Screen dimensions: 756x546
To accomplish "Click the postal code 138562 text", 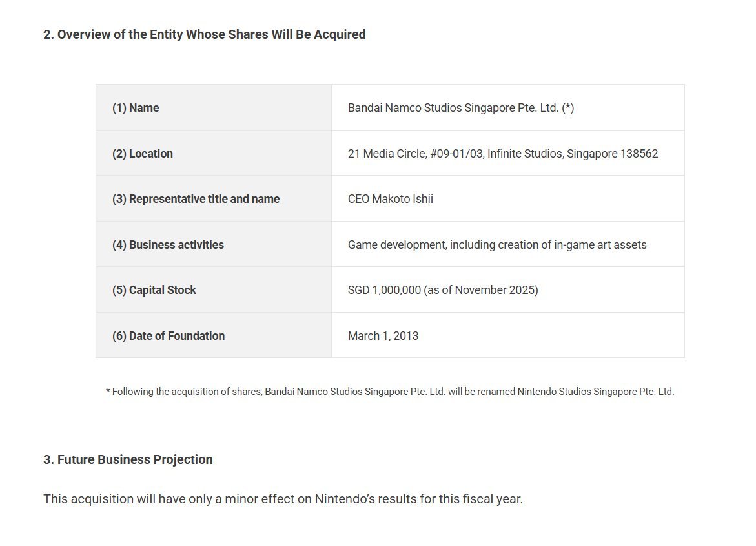I will pyautogui.click(x=639, y=154).
